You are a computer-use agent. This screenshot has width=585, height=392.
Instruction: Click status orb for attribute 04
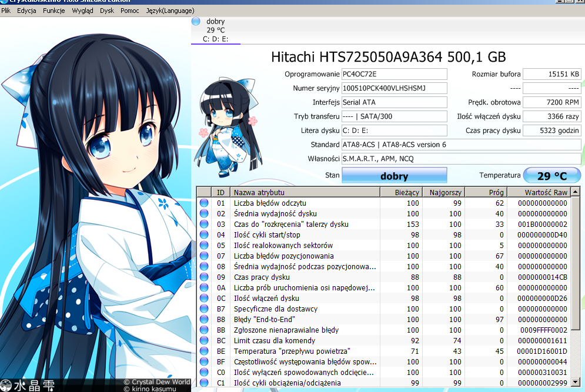[x=203, y=234]
